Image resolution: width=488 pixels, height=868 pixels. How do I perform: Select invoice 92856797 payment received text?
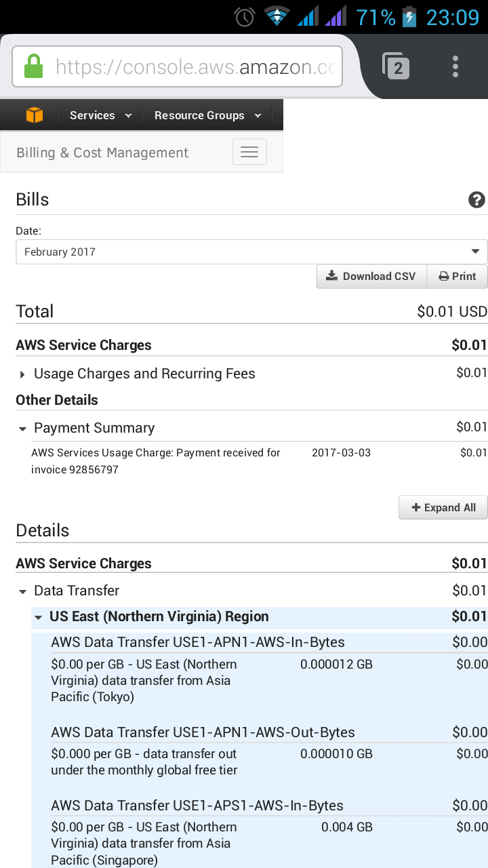[x=156, y=461]
